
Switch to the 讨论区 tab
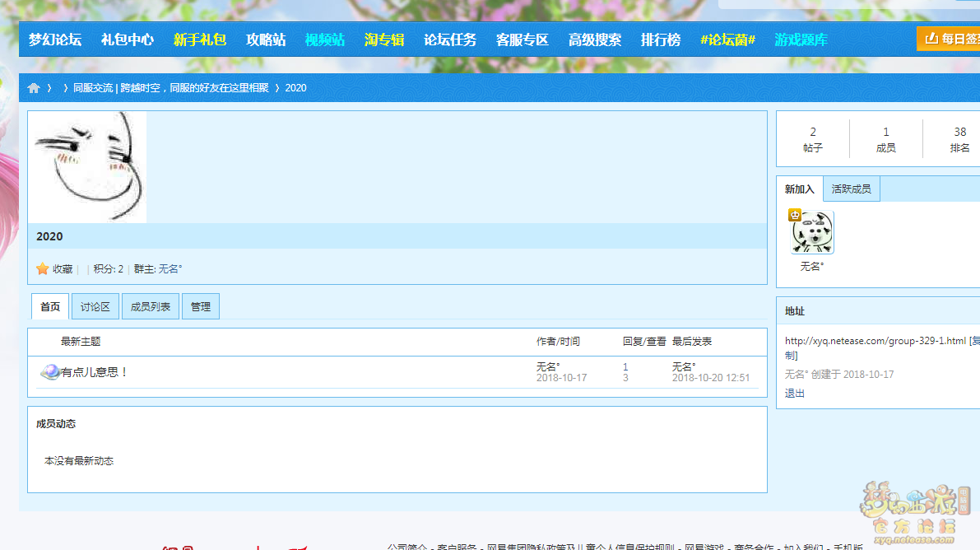[95, 306]
